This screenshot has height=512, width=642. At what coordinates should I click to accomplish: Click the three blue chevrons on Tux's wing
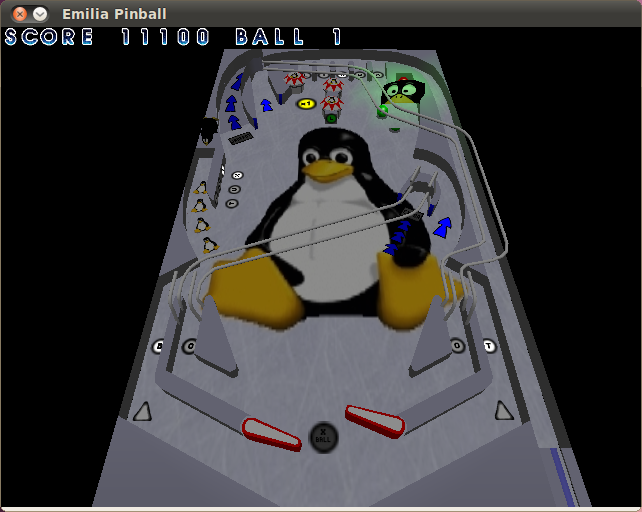pyautogui.click(x=397, y=238)
